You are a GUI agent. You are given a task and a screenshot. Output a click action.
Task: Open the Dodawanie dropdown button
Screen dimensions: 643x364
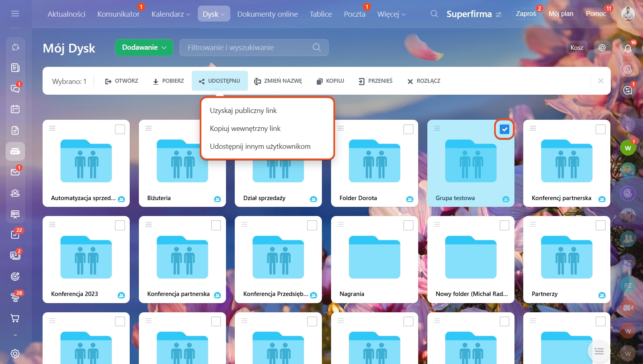pyautogui.click(x=144, y=47)
